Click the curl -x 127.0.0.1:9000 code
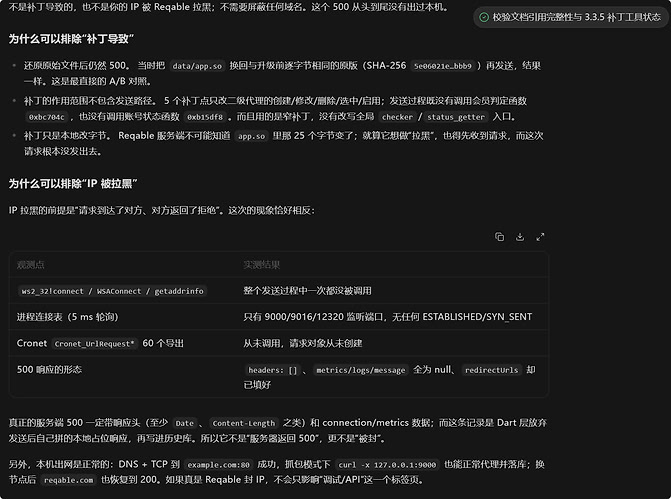This screenshot has width=671, height=499. tap(387, 465)
